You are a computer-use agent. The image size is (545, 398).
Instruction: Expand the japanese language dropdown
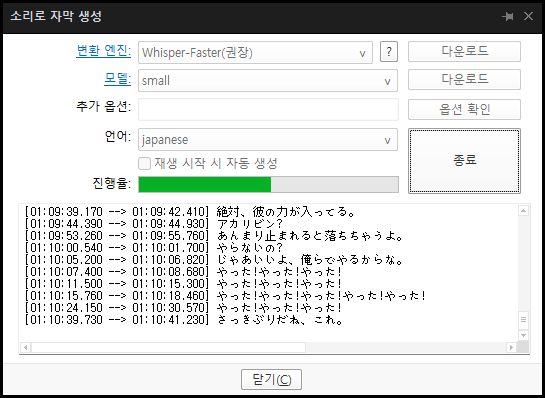[268, 140]
